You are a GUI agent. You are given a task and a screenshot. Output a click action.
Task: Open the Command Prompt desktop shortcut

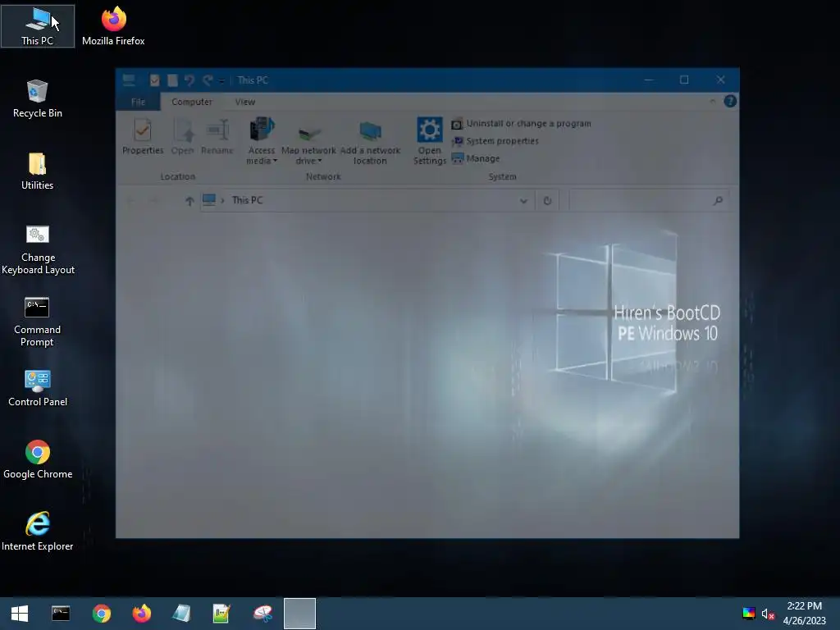(x=38, y=322)
